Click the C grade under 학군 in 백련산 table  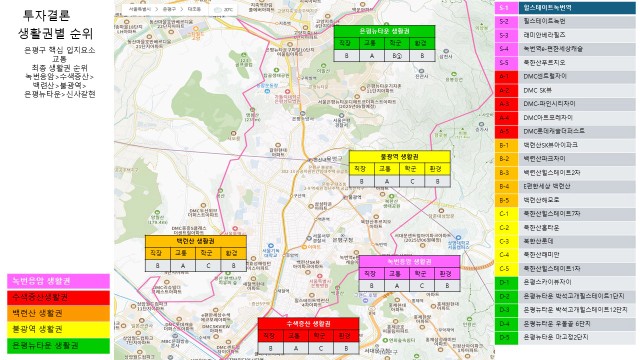[208, 265]
